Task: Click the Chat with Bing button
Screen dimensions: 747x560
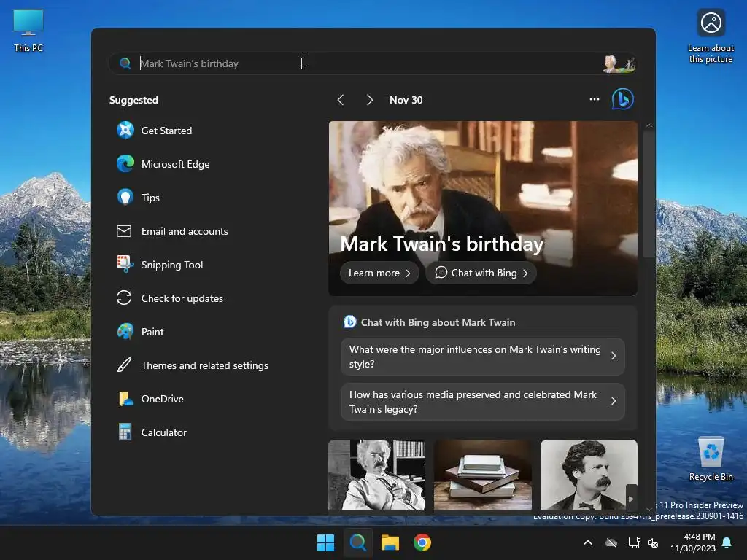Action: pyautogui.click(x=481, y=273)
